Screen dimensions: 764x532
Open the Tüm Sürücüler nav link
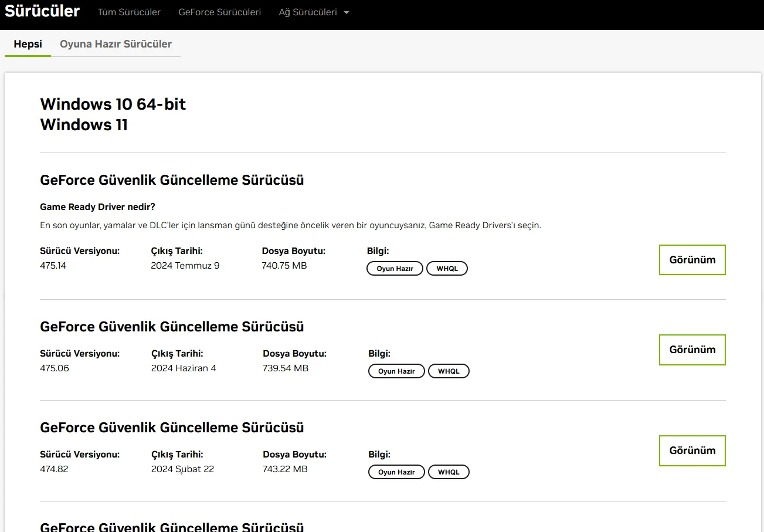[x=129, y=12]
